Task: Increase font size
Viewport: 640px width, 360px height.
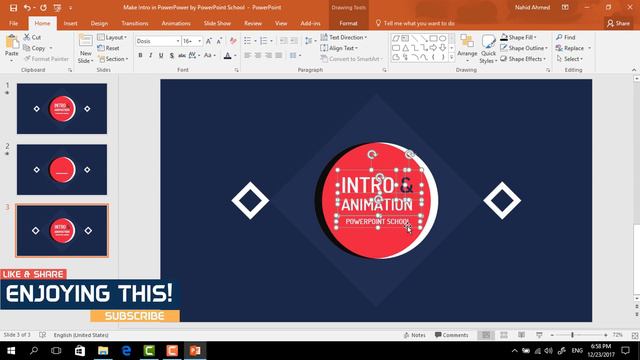Action: tap(209, 41)
